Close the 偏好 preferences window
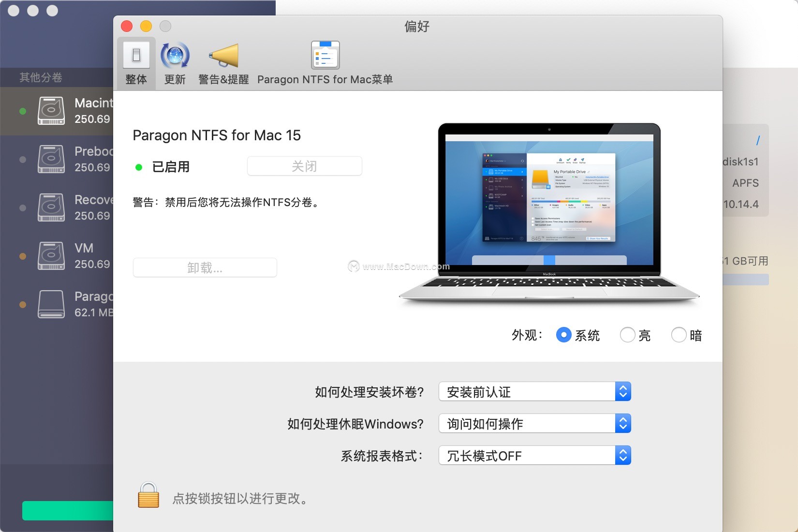The height and width of the screenshot is (532, 798). [x=127, y=26]
